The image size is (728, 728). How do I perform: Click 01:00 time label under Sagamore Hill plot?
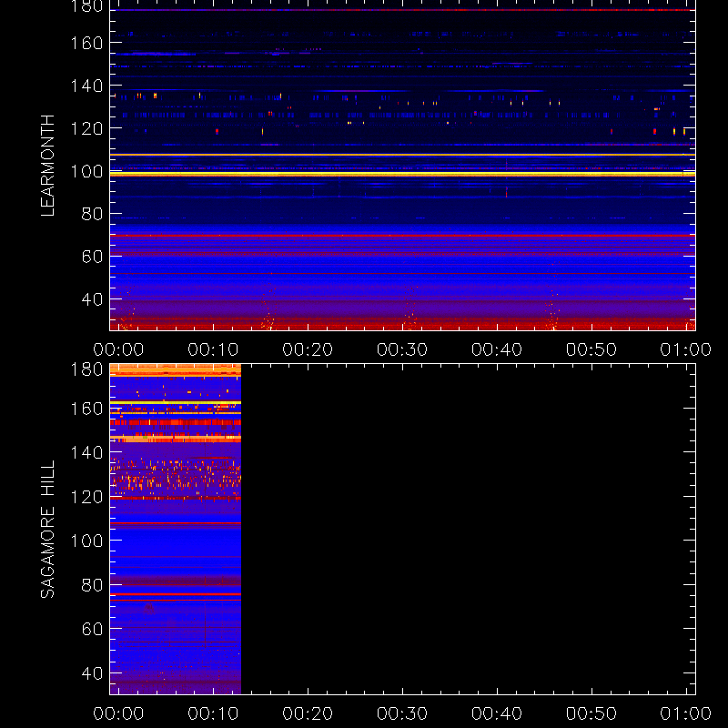tap(686, 713)
